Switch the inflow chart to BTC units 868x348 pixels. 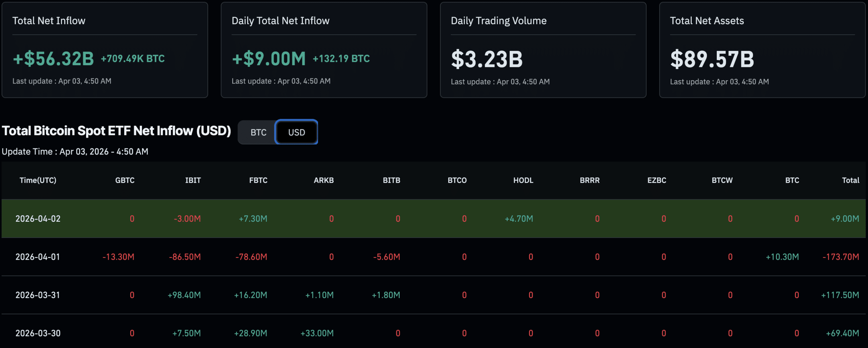[x=258, y=132]
